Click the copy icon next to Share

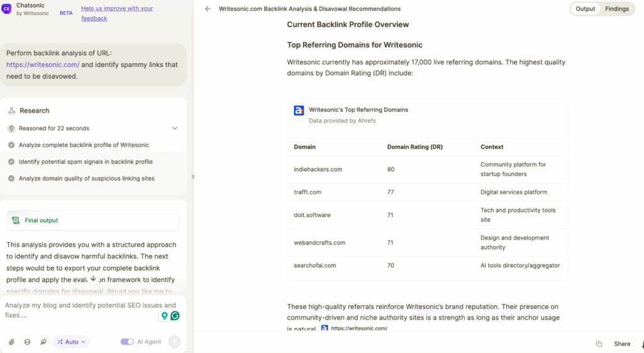tap(599, 344)
